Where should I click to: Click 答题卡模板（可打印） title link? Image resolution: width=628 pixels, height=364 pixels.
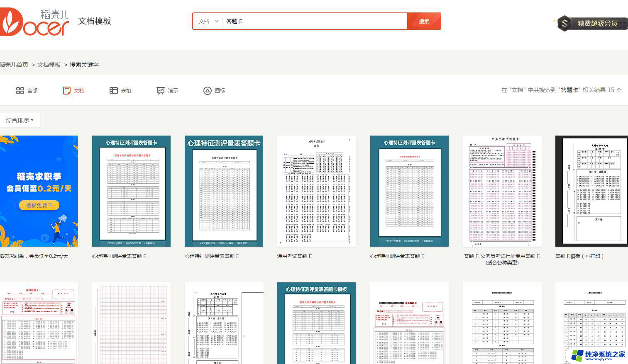(x=580, y=256)
